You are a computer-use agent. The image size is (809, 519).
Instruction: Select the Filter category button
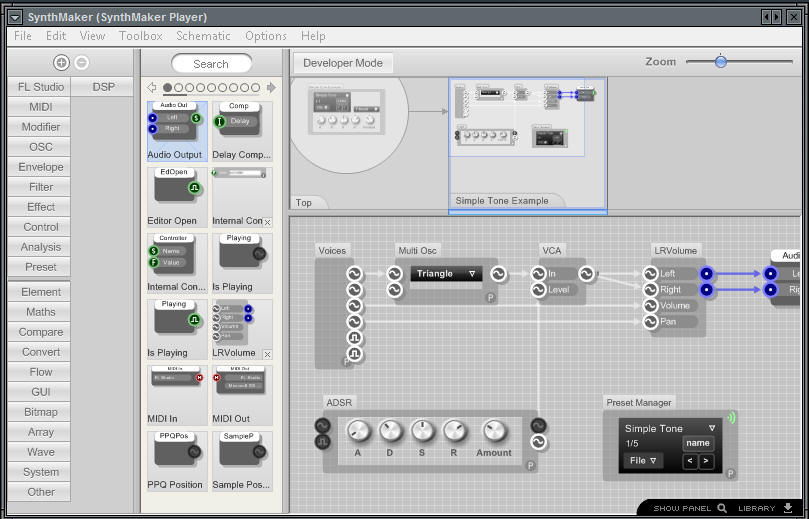(x=41, y=187)
